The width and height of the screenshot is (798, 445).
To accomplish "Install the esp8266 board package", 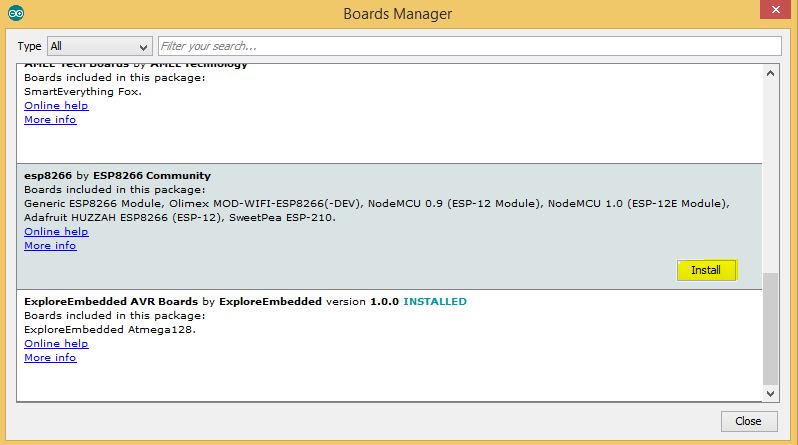I will tap(706, 270).
